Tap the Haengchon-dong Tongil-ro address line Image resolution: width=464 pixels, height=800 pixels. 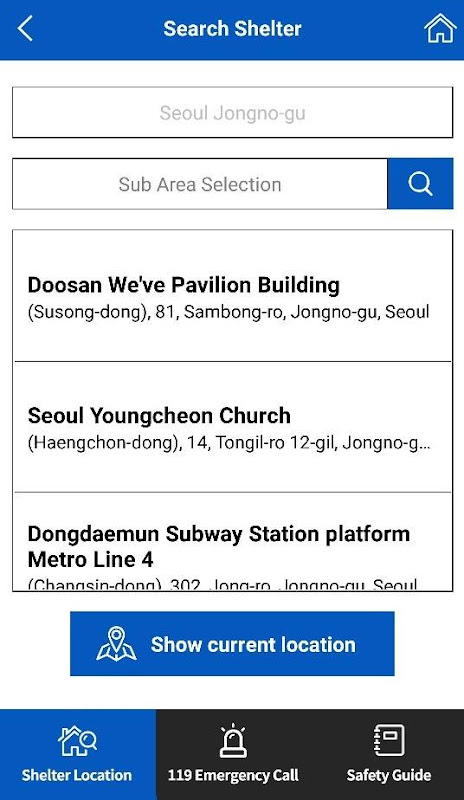point(229,442)
